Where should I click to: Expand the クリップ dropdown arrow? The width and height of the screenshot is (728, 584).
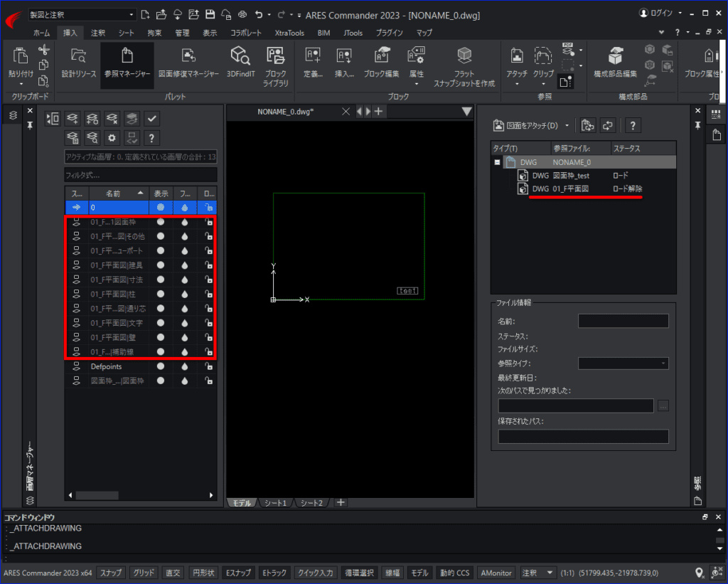click(543, 84)
